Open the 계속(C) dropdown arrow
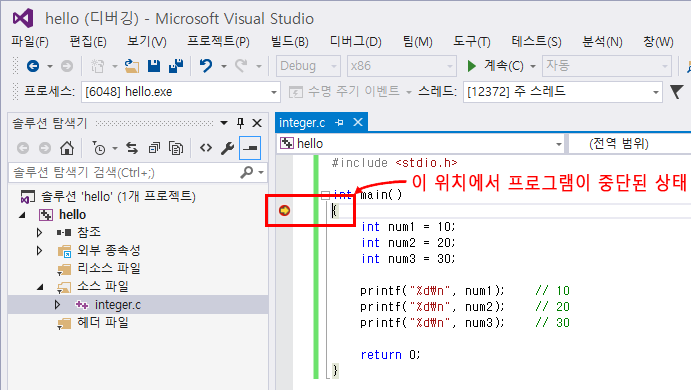The width and height of the screenshot is (691, 390). pyautogui.click(x=532, y=67)
